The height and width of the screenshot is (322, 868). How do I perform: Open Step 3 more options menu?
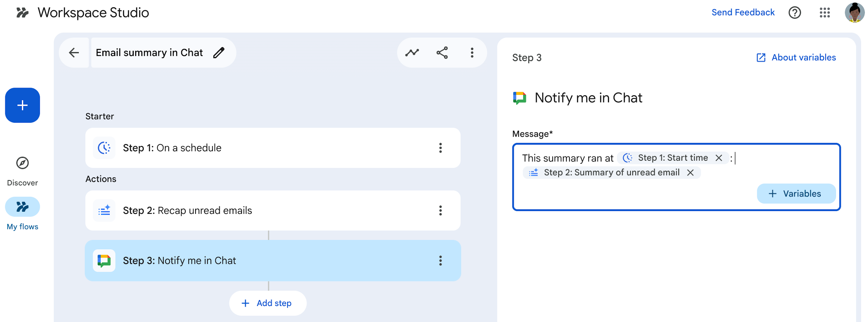tap(440, 261)
